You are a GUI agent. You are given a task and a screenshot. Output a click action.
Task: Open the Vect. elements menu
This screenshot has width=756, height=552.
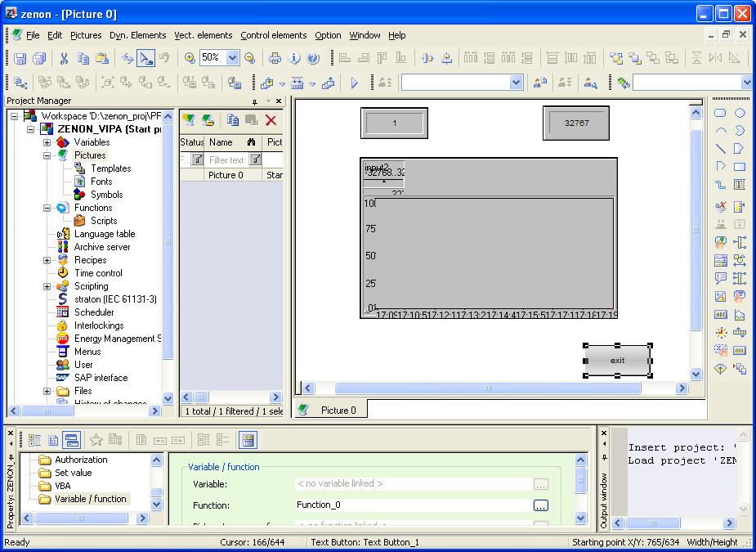(204, 35)
